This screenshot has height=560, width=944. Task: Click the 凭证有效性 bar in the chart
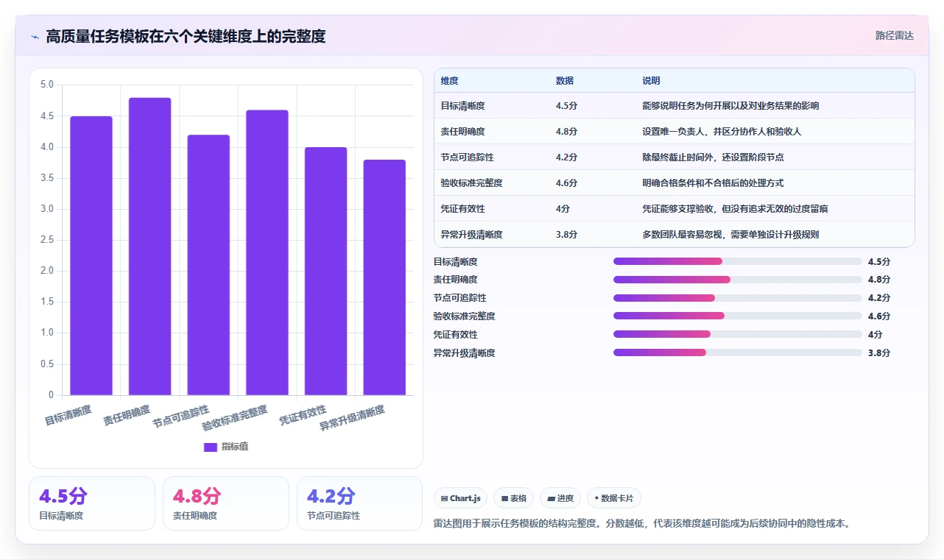325,271
